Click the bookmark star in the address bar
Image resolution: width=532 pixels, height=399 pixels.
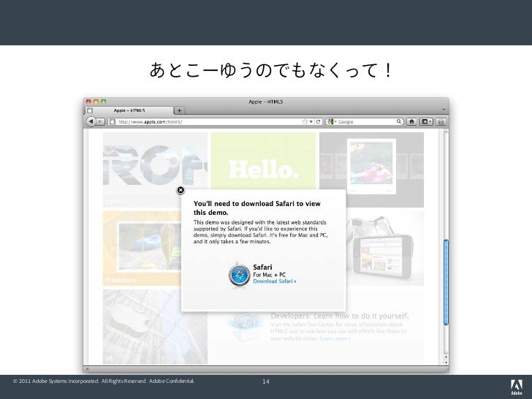pos(305,121)
